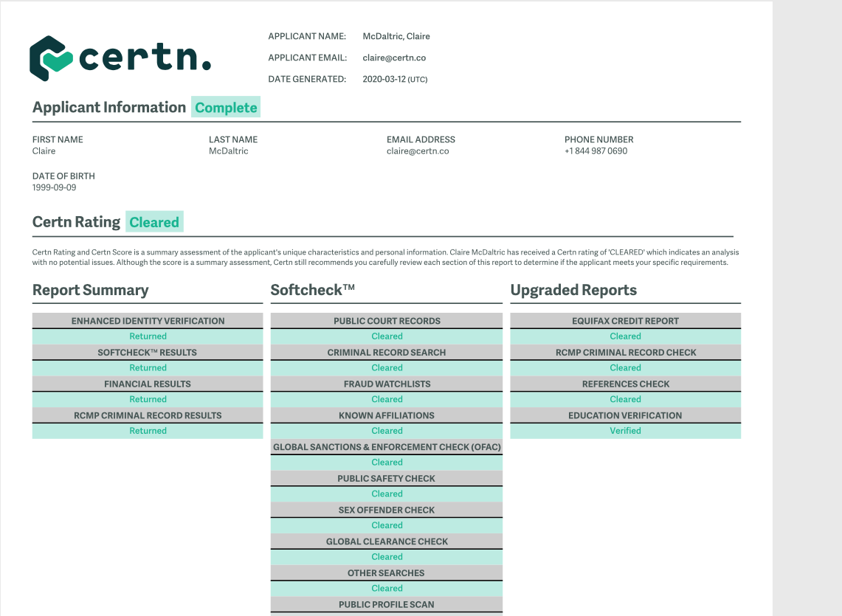Screen dimensions: 842x616
Task: Open the Enhanced Identity Verification section
Action: point(147,320)
